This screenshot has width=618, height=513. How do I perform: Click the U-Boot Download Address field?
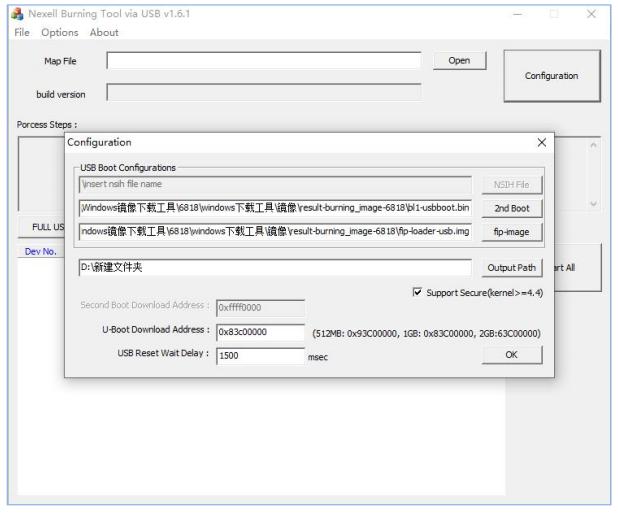[x=261, y=332]
